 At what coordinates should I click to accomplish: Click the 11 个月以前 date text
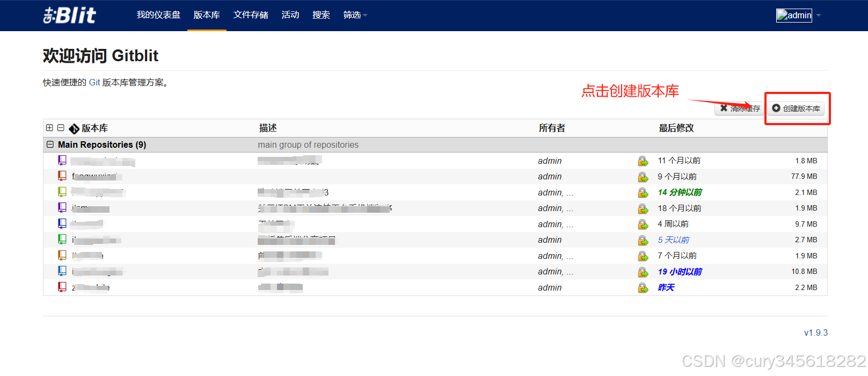679,161
